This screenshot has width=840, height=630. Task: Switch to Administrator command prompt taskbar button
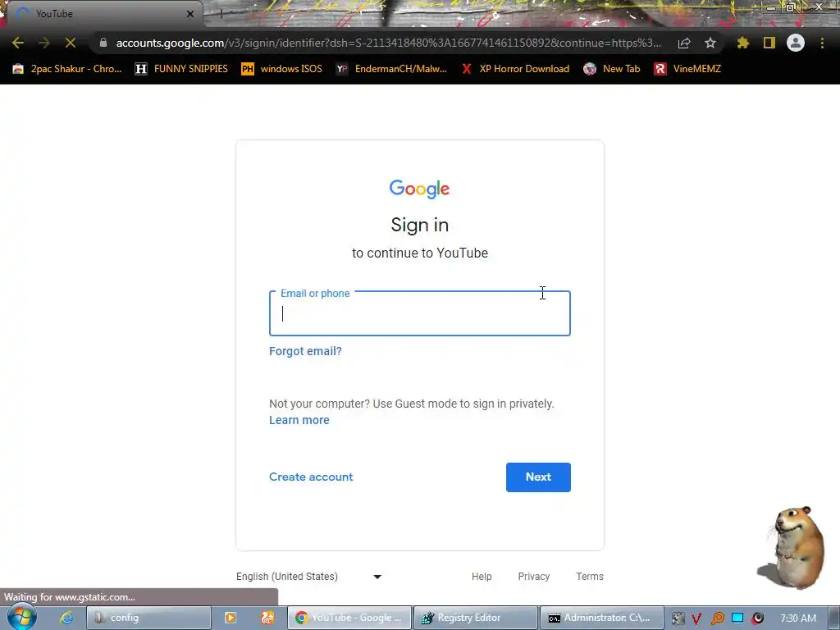(601, 618)
